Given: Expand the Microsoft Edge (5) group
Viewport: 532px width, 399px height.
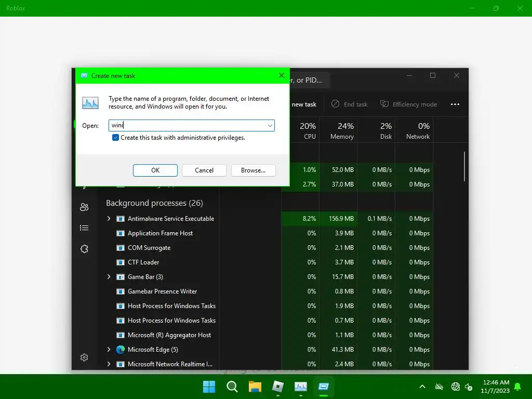Looking at the screenshot, I should (x=109, y=350).
